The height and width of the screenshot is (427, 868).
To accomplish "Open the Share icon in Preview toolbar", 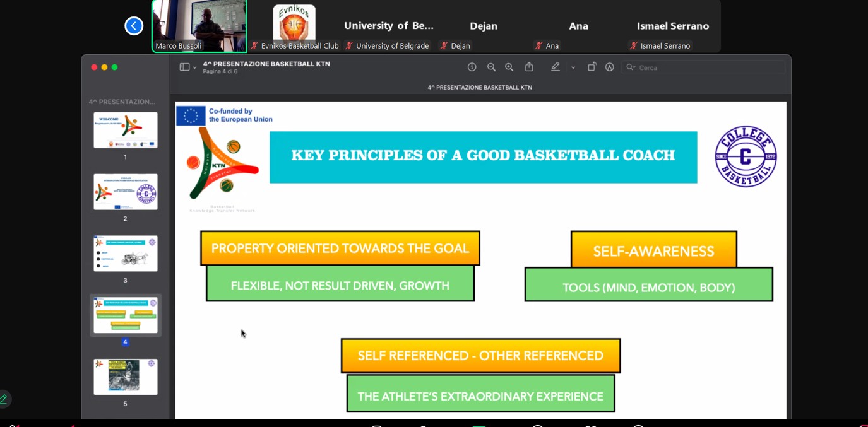I will pyautogui.click(x=529, y=67).
